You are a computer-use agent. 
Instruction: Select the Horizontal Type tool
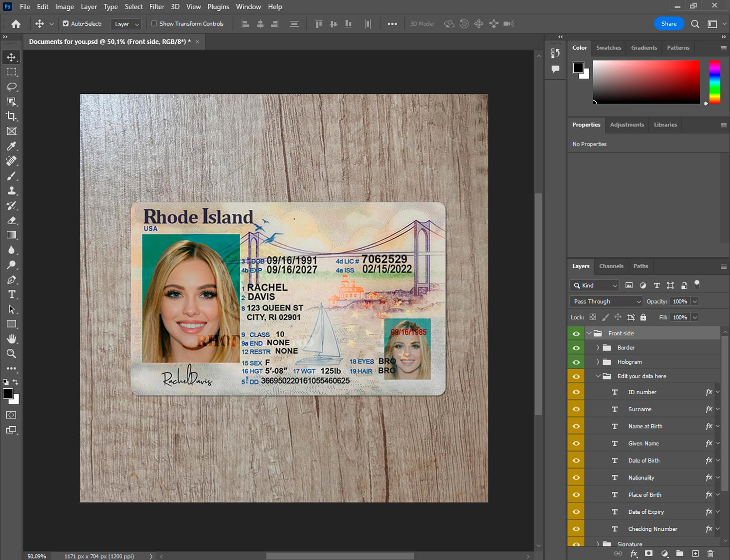click(x=12, y=294)
